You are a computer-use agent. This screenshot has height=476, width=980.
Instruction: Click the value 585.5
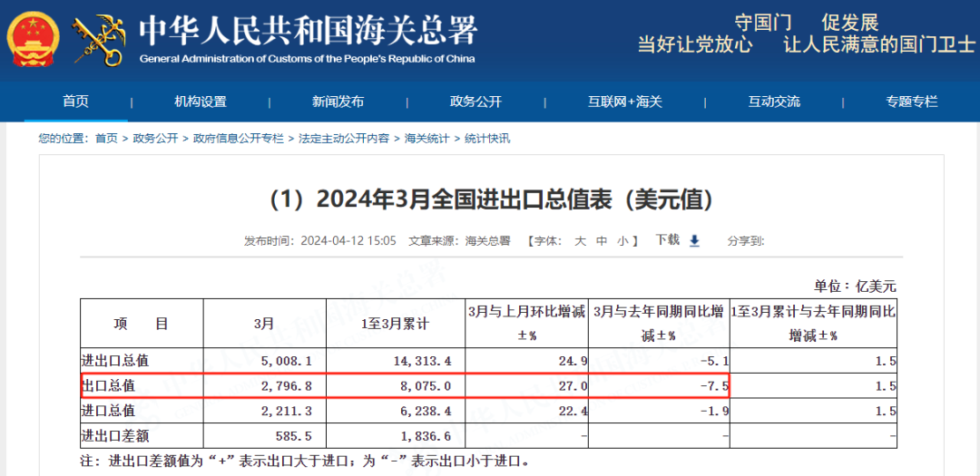click(293, 436)
